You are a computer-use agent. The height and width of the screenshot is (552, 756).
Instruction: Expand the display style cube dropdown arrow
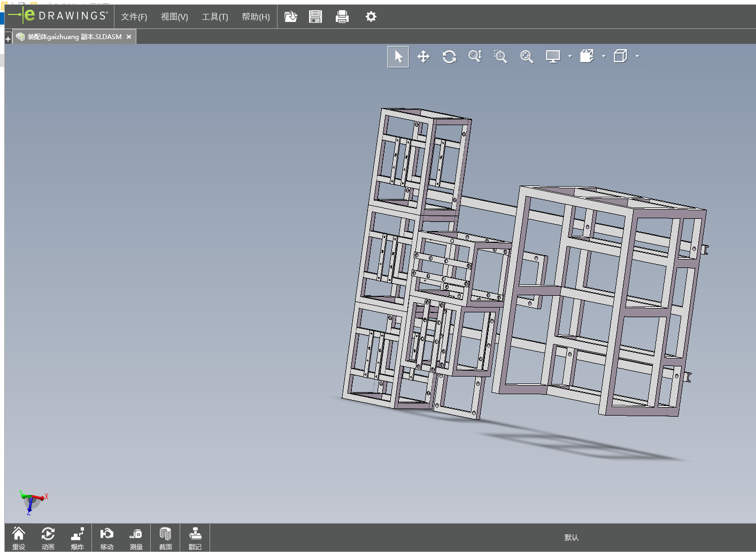pyautogui.click(x=637, y=56)
